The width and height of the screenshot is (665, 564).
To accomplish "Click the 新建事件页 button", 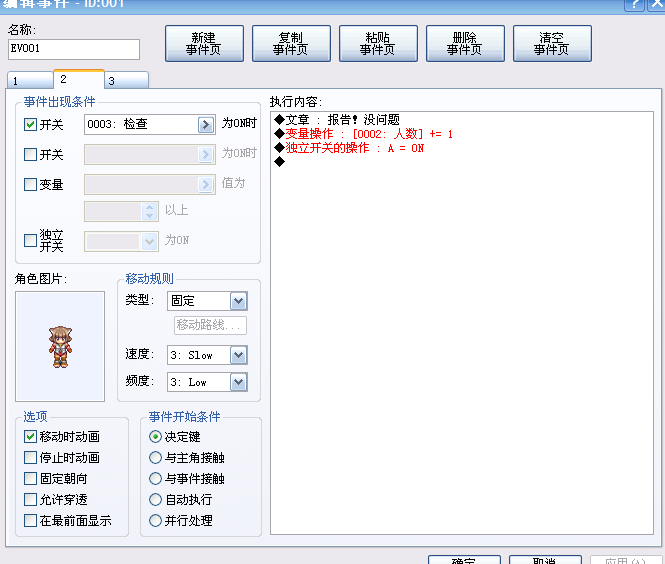I will click(204, 44).
